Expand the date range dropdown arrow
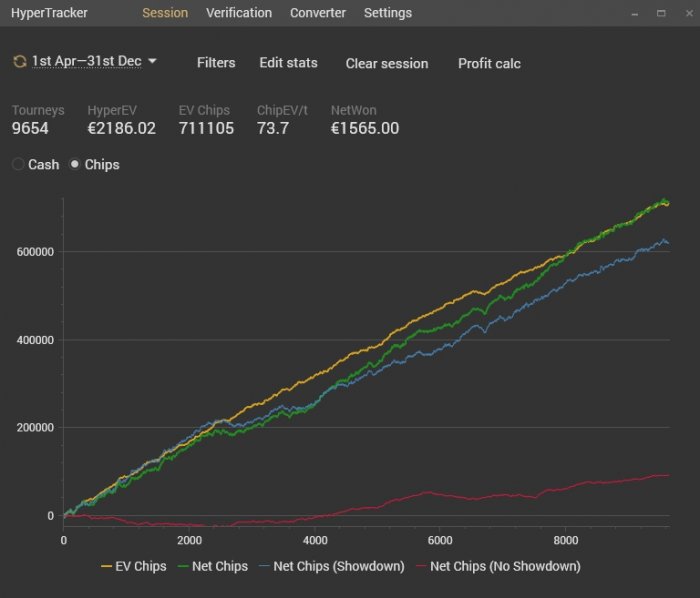The width and height of the screenshot is (700, 598). point(152,62)
